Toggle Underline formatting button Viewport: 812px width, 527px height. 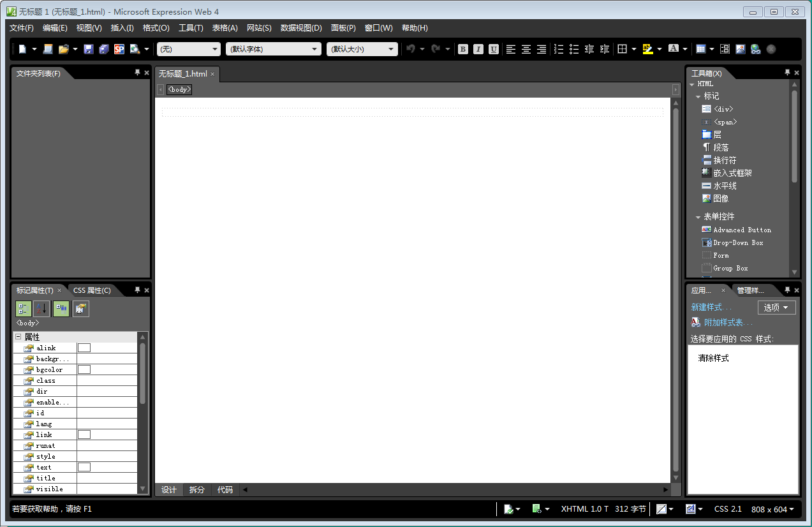[x=494, y=49]
